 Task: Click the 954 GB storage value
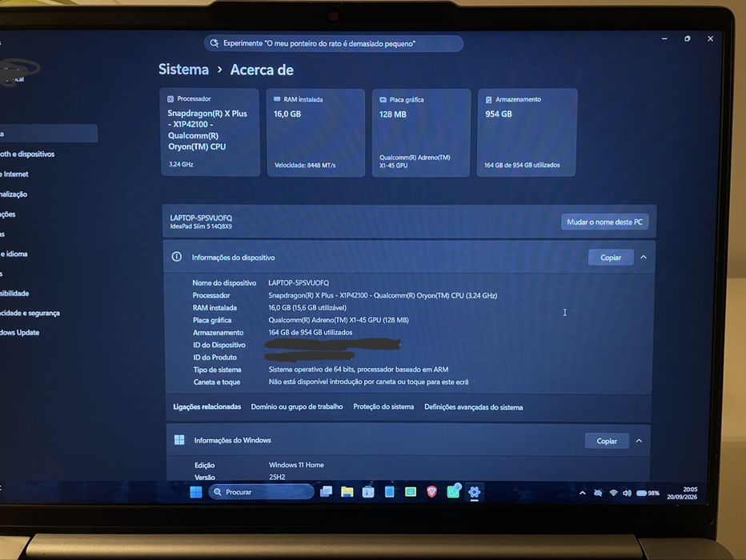(499, 114)
